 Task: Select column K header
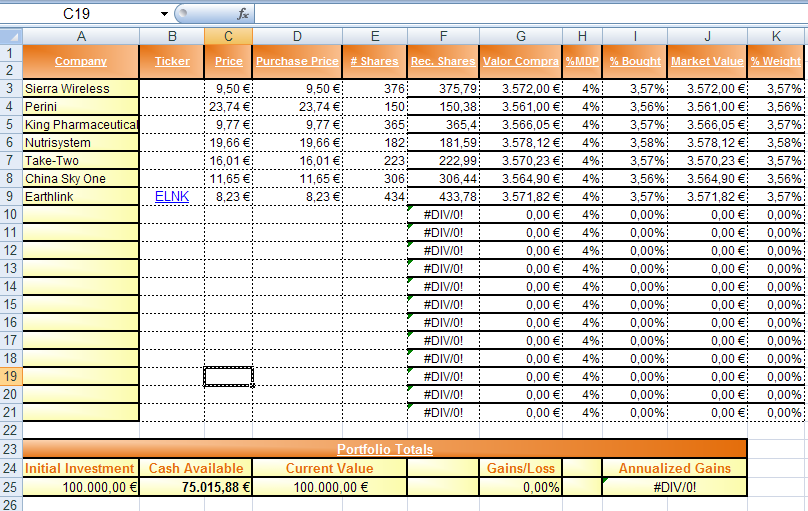point(776,37)
